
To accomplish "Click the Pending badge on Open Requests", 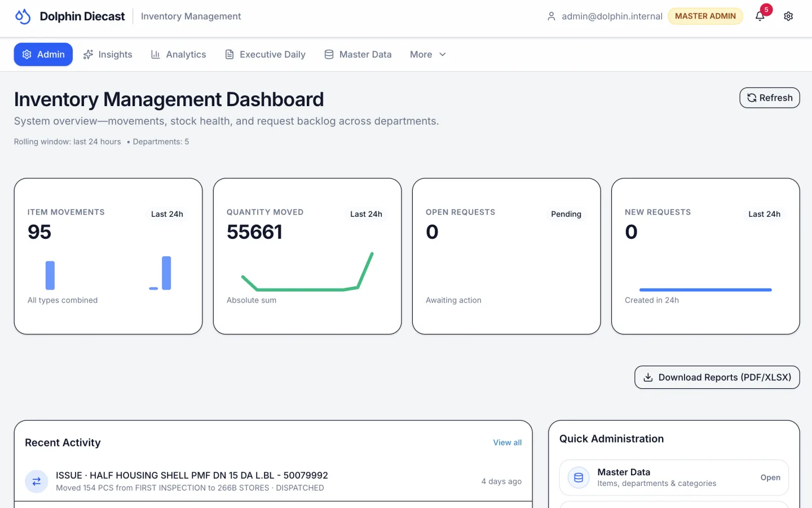I will (x=566, y=214).
